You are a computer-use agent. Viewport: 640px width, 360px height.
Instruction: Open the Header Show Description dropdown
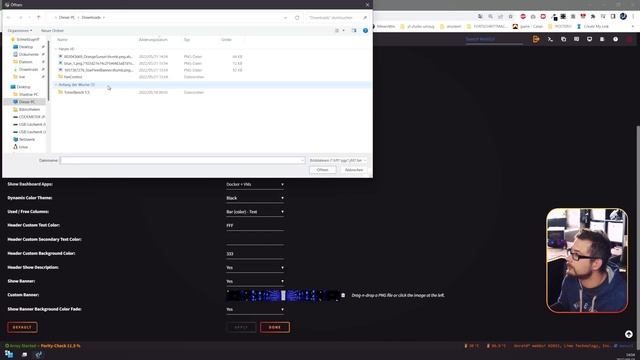coord(255,268)
